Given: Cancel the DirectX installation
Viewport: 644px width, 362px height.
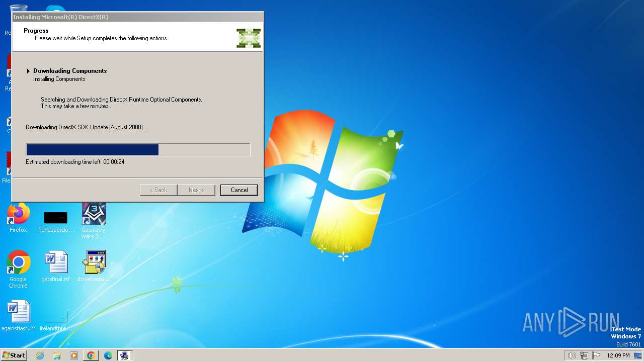Looking at the screenshot, I should [239, 190].
